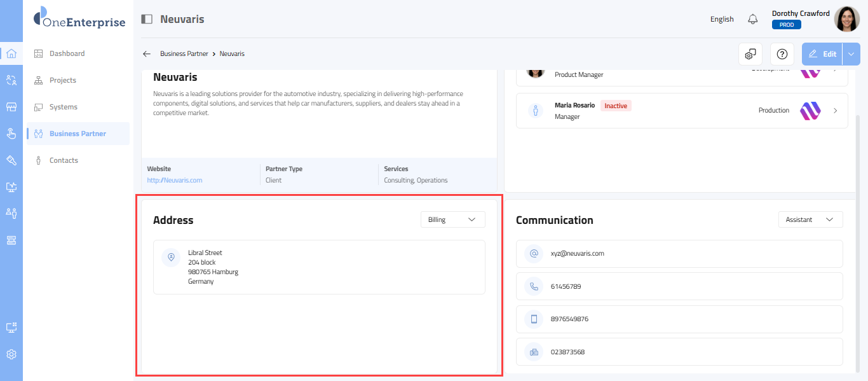Select Projects in the sidebar menu
The image size is (868, 381).
tap(62, 80)
